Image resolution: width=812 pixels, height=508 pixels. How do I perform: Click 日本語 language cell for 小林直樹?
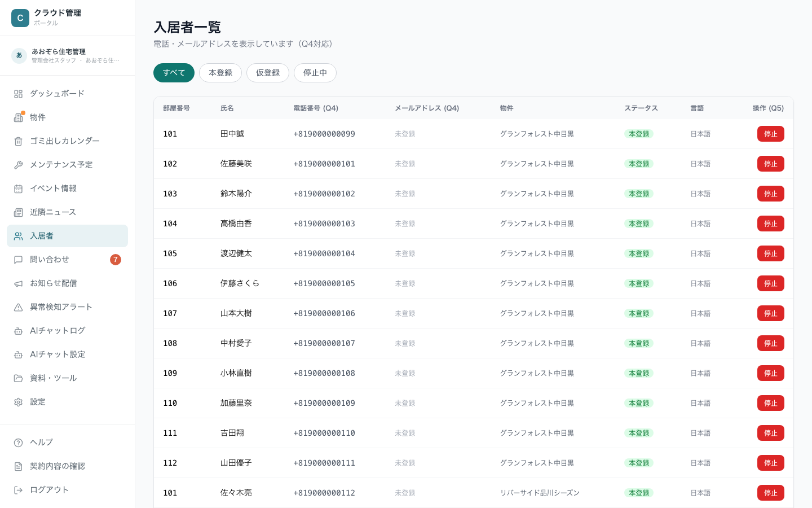[x=700, y=373]
